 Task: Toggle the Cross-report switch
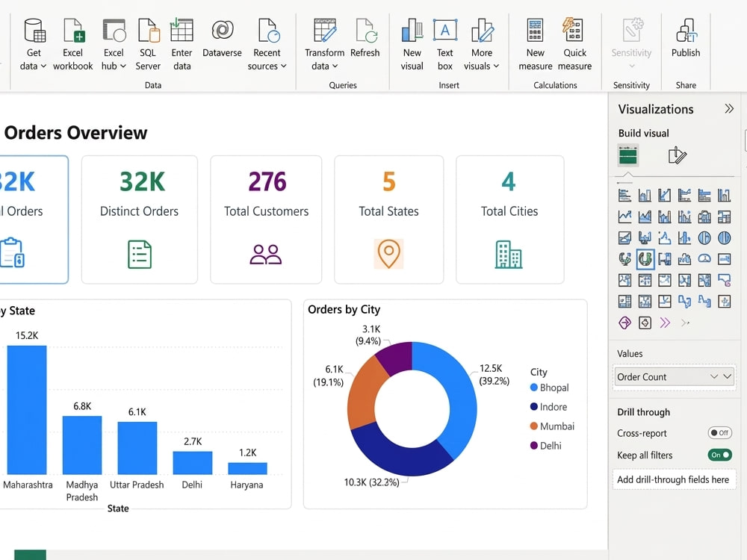click(720, 433)
